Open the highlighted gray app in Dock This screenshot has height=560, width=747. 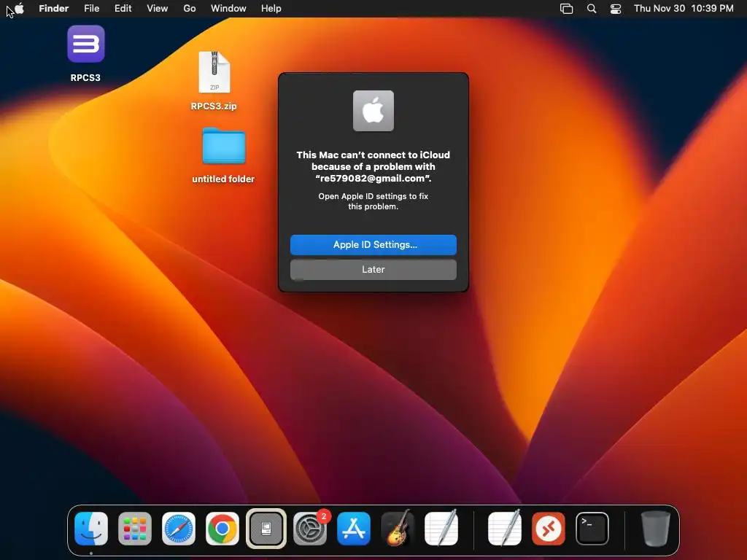[266, 529]
